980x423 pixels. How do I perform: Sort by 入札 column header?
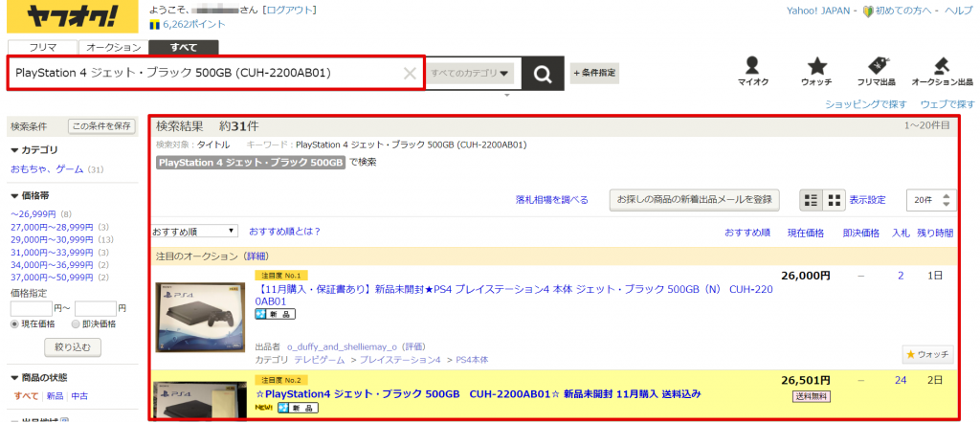pyautogui.click(x=900, y=234)
